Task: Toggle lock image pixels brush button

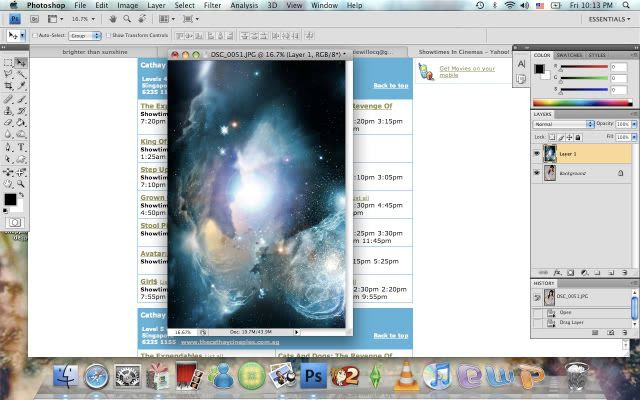Action: (x=561, y=137)
